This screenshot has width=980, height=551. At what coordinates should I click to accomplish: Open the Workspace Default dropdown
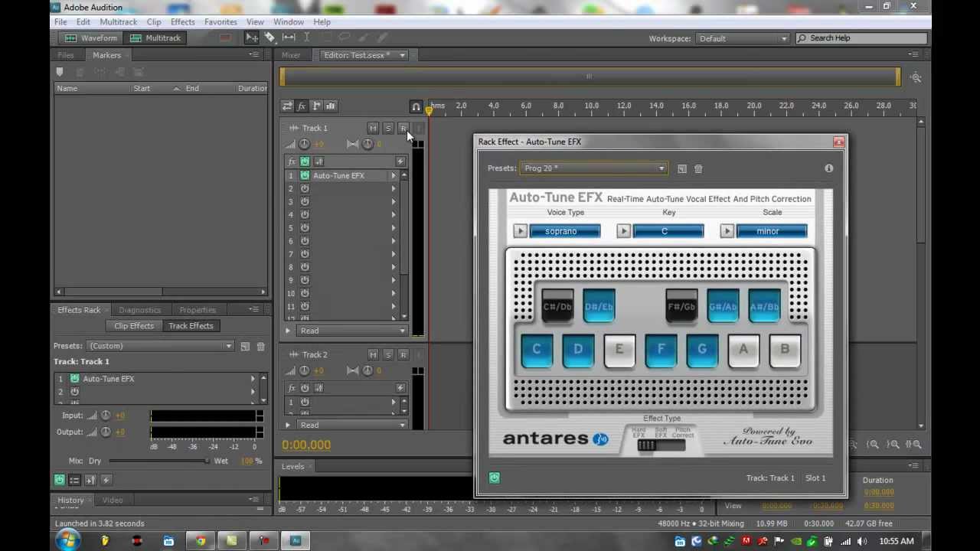coord(742,38)
